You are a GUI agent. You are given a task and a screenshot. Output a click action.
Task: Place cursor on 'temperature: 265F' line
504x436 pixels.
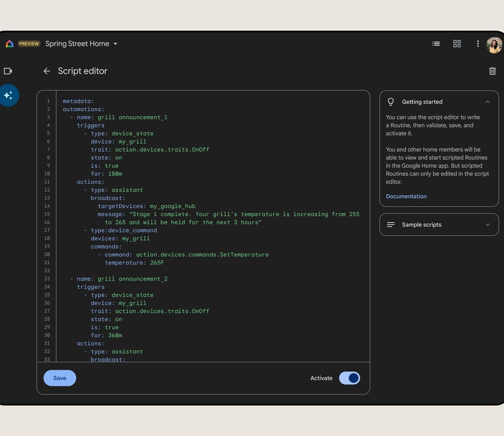tap(134, 263)
